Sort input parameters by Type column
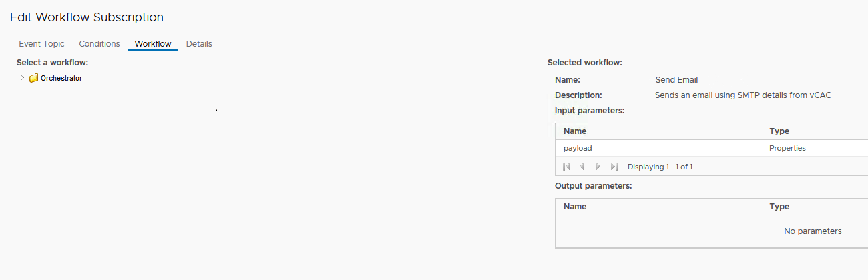The height and width of the screenshot is (280, 868). [815, 131]
